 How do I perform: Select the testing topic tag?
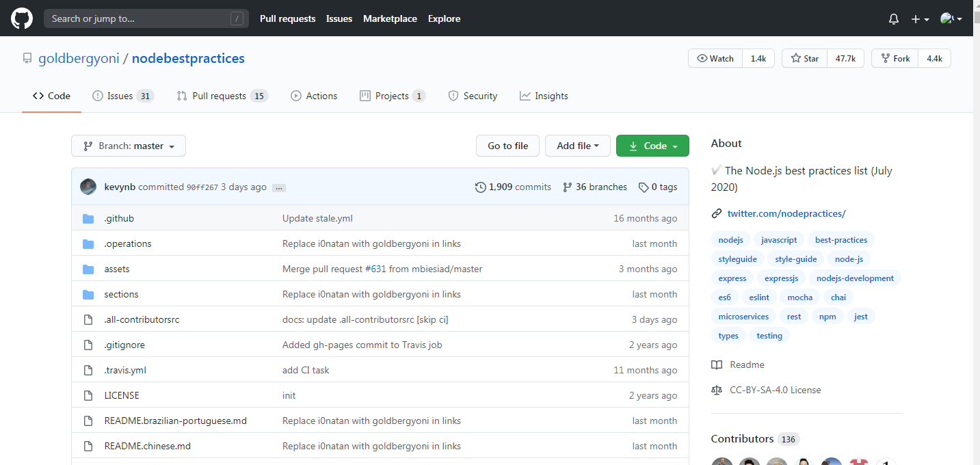click(769, 336)
